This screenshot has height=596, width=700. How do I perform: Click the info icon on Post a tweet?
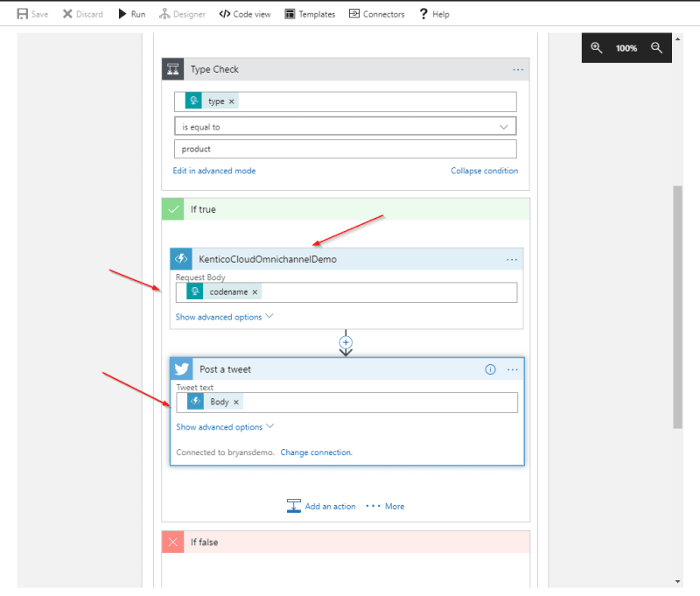click(x=490, y=369)
